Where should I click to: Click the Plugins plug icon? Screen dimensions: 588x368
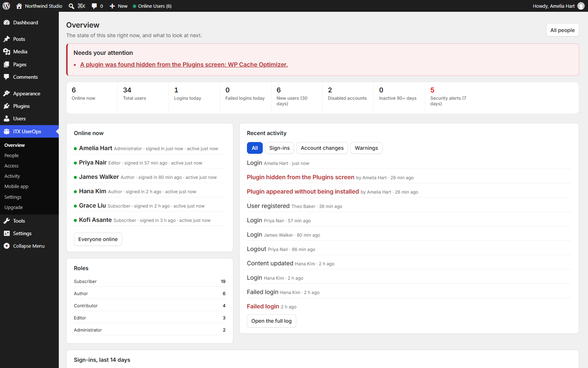point(7,106)
